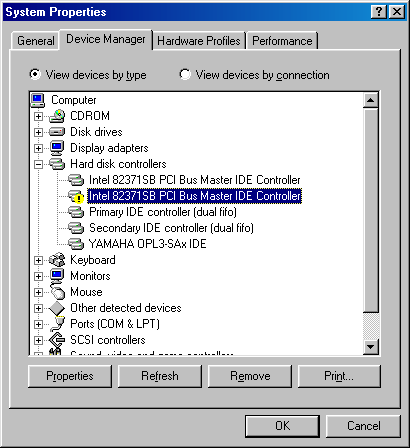Image resolution: width=410 pixels, height=448 pixels.
Task: Click the device list vertical scrollbar thumb
Action: (371, 210)
